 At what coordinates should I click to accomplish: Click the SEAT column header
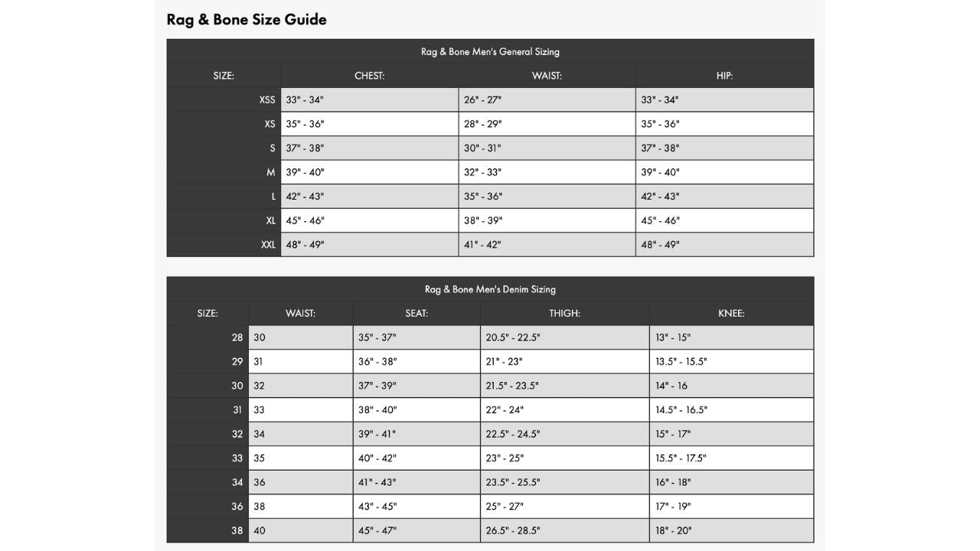(x=416, y=313)
